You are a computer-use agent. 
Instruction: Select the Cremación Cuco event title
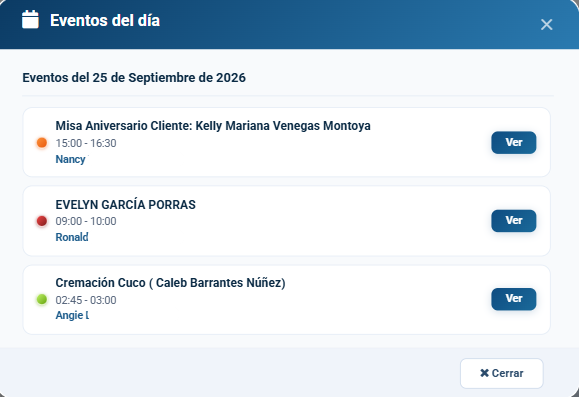tap(170, 283)
